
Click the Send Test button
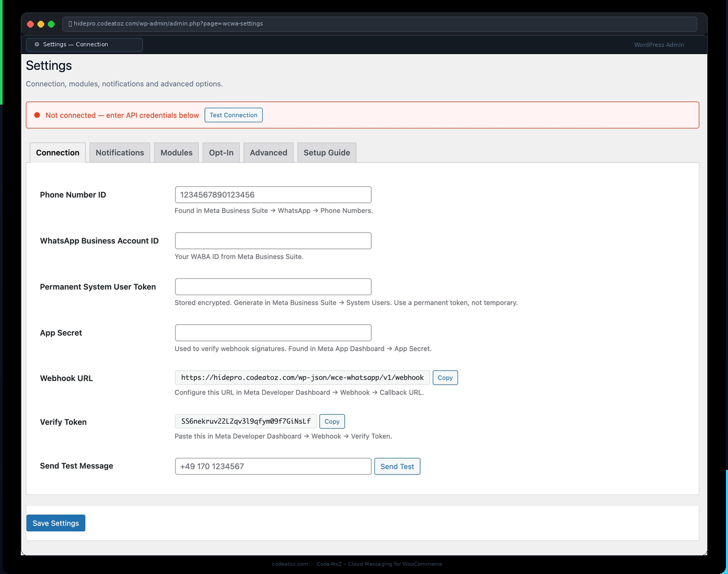click(397, 466)
